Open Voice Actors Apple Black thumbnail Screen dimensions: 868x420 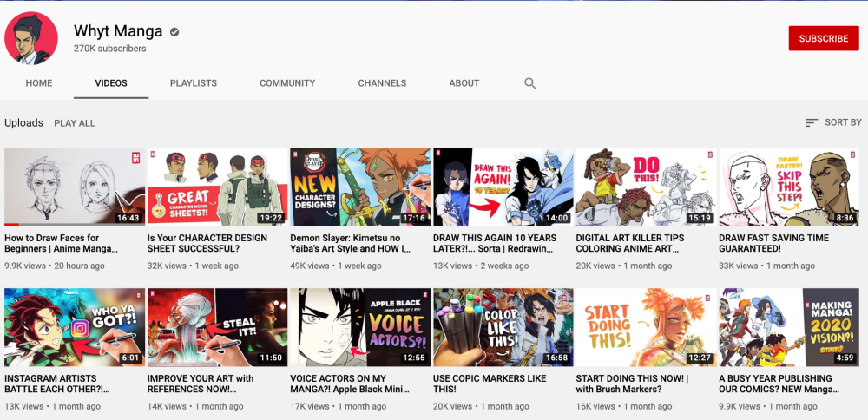[360, 327]
